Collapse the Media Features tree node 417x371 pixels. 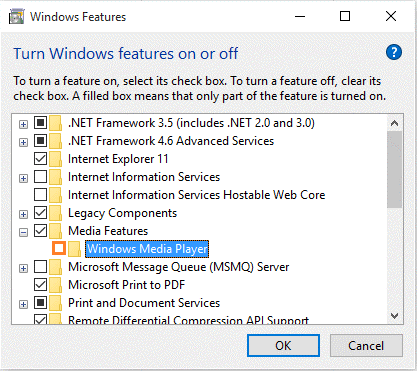[23, 232]
